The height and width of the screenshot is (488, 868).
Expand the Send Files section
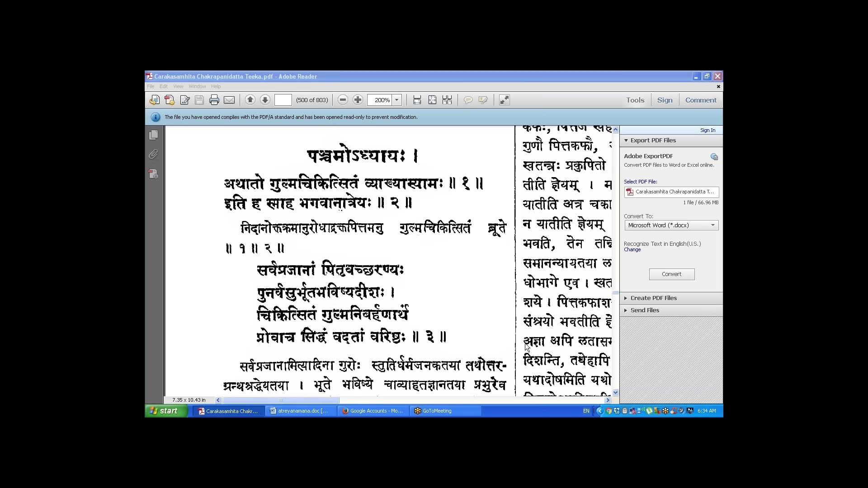645,310
